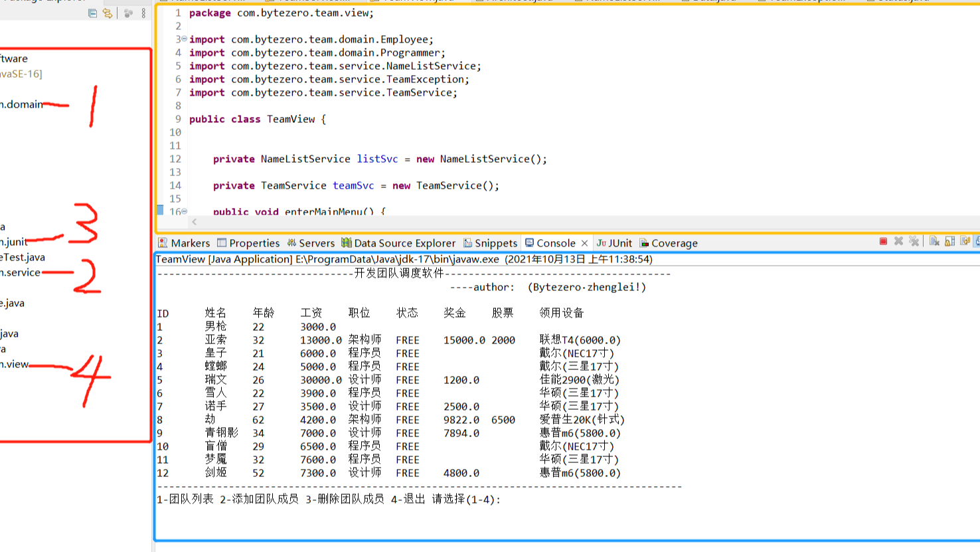980x552 pixels.
Task: Click the left arrow of the editor horizontal scrollbar
Action: click(194, 222)
